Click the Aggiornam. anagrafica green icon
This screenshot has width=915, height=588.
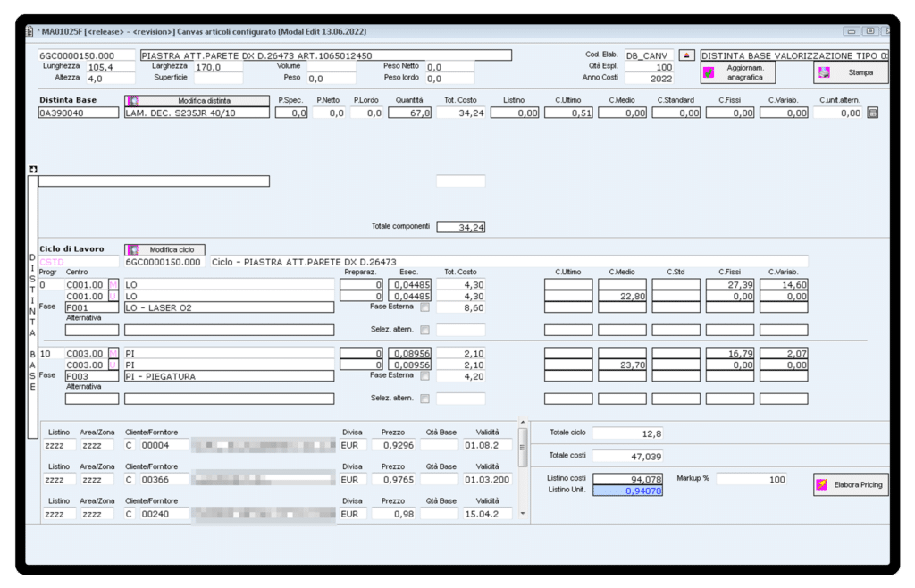[x=709, y=72]
